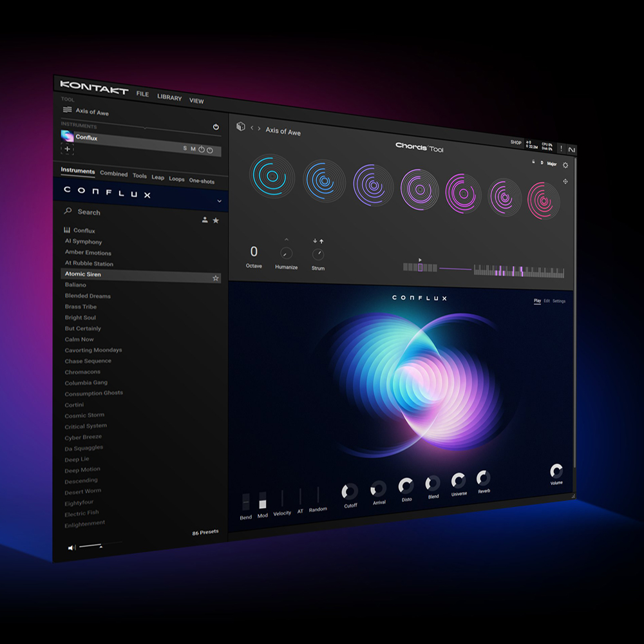Load the Cosmic Storm preset

pyautogui.click(x=84, y=415)
